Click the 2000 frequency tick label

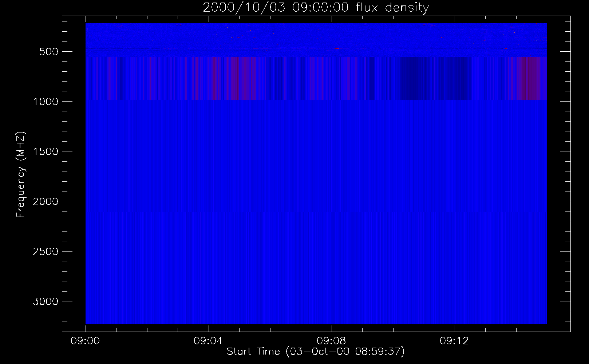coord(46,201)
